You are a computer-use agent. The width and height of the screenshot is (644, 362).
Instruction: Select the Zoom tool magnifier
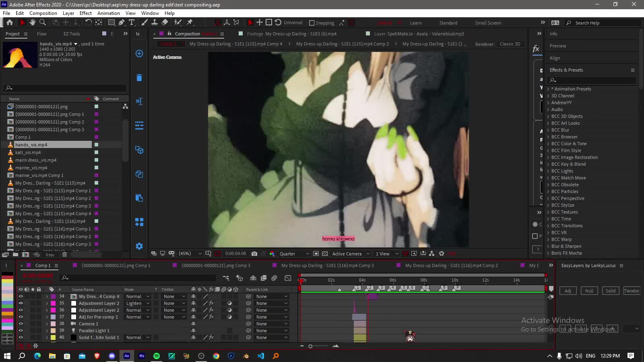tap(42, 23)
